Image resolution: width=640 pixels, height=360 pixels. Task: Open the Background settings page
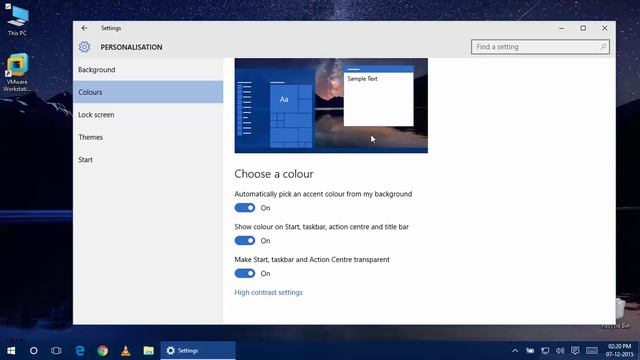pyautogui.click(x=148, y=70)
